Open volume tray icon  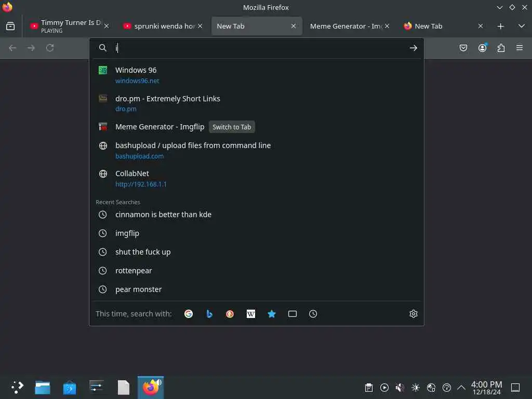click(400, 388)
